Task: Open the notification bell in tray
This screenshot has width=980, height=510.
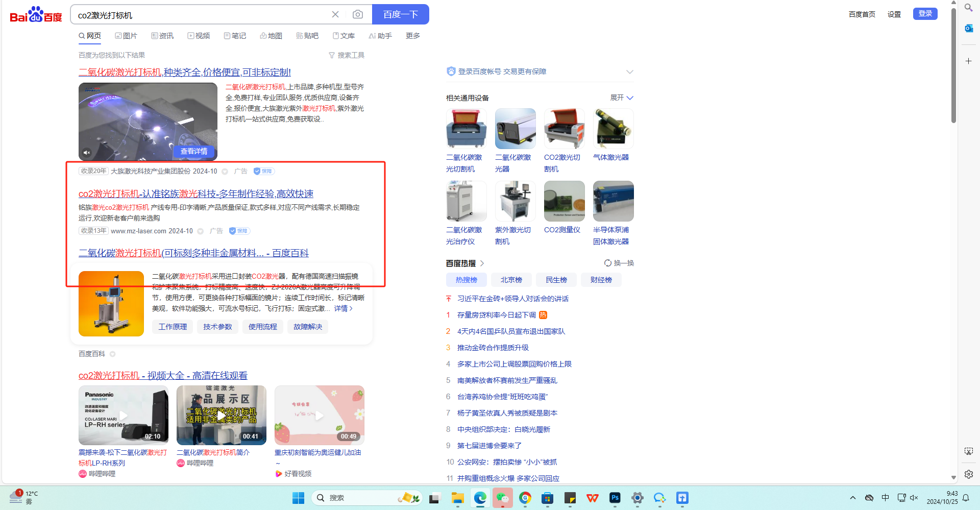Action: click(x=966, y=498)
